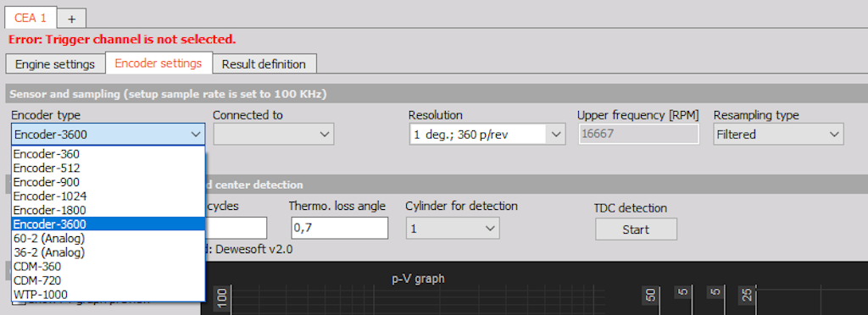Viewport: 868px width, 315px height.
Task: Open Cylinder for detection dropdown
Action: point(453,229)
